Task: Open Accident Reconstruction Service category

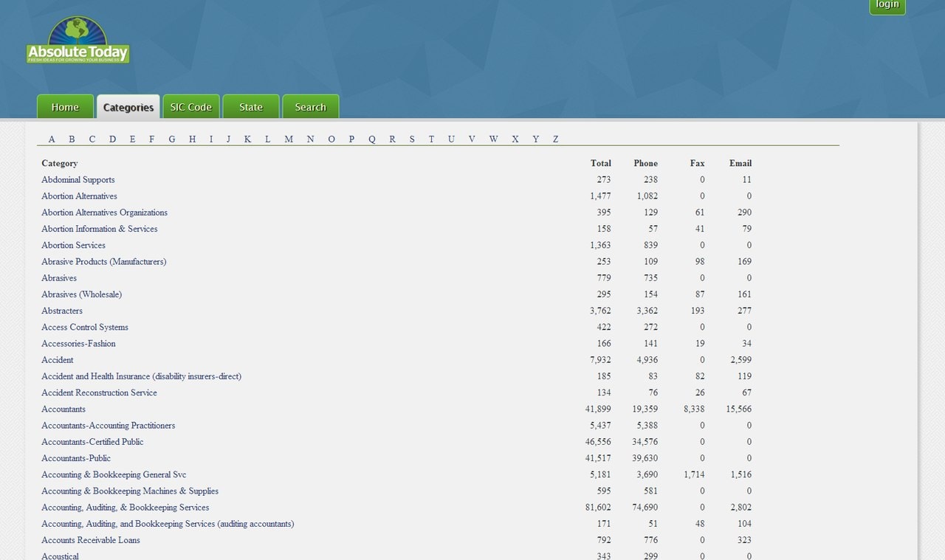Action: (x=99, y=393)
